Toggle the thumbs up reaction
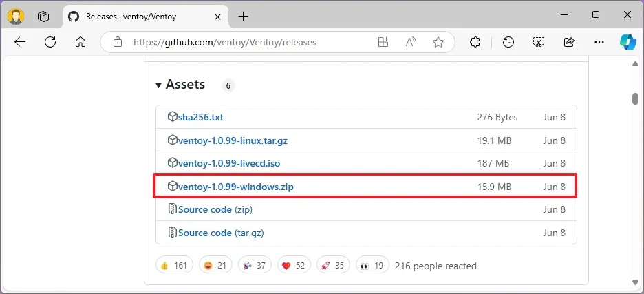 point(175,265)
